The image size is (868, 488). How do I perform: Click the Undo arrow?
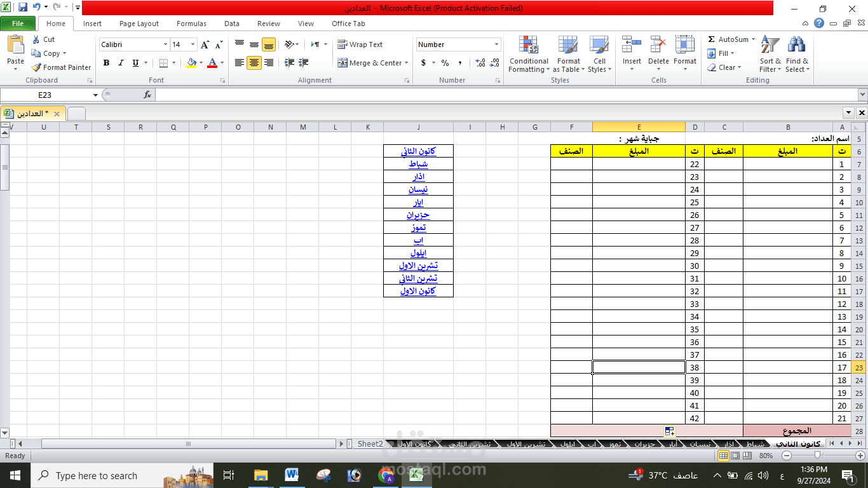[37, 8]
